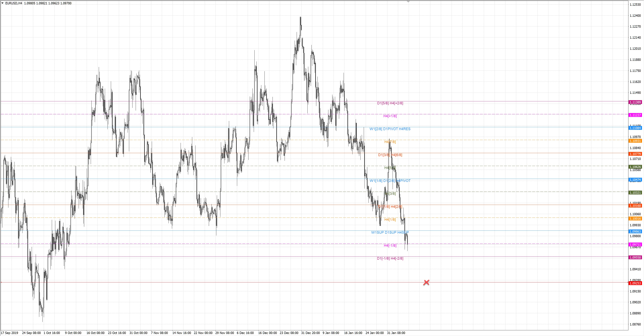Open the EURUSD,H4 chart dropdown triangle

click(3, 3)
